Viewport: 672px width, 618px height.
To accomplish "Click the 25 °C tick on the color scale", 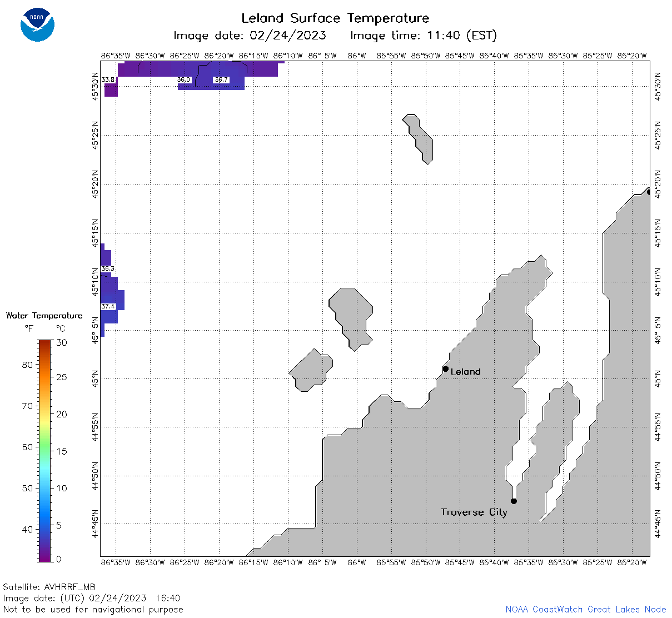I will tap(62, 377).
